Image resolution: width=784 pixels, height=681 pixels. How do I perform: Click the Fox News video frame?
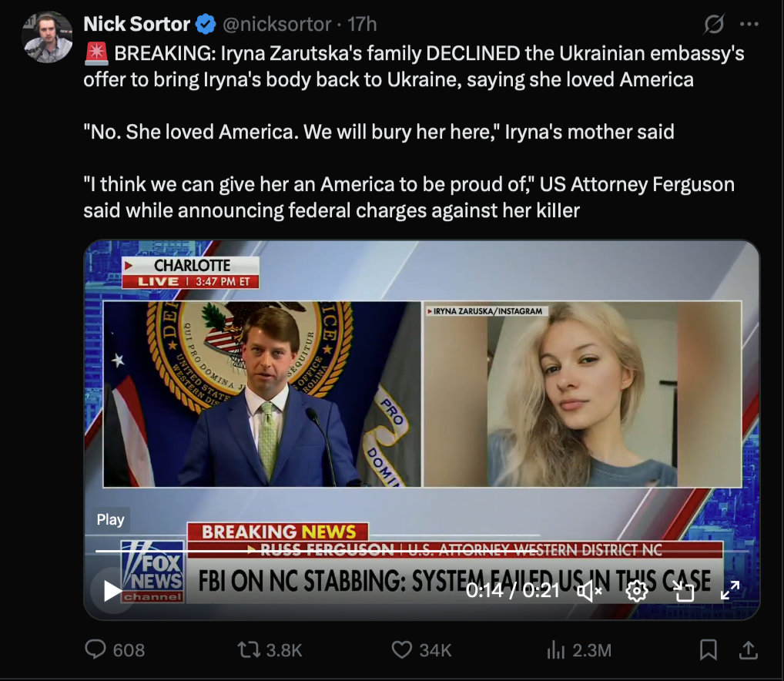click(x=421, y=401)
